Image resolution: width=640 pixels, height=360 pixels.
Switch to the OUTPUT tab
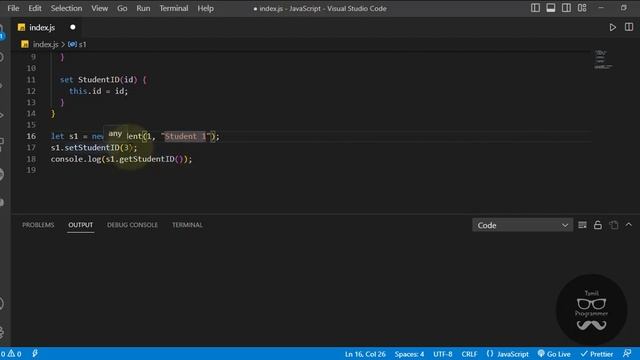tap(80, 225)
